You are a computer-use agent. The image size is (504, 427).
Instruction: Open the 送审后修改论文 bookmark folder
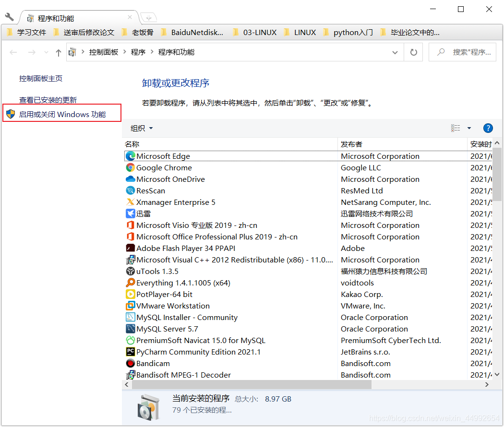(x=84, y=33)
